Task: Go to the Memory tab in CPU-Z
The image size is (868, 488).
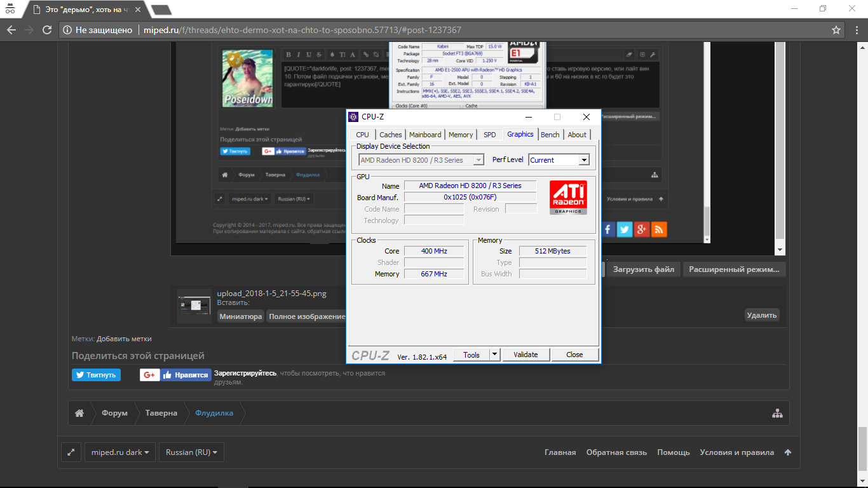Action: tap(461, 135)
